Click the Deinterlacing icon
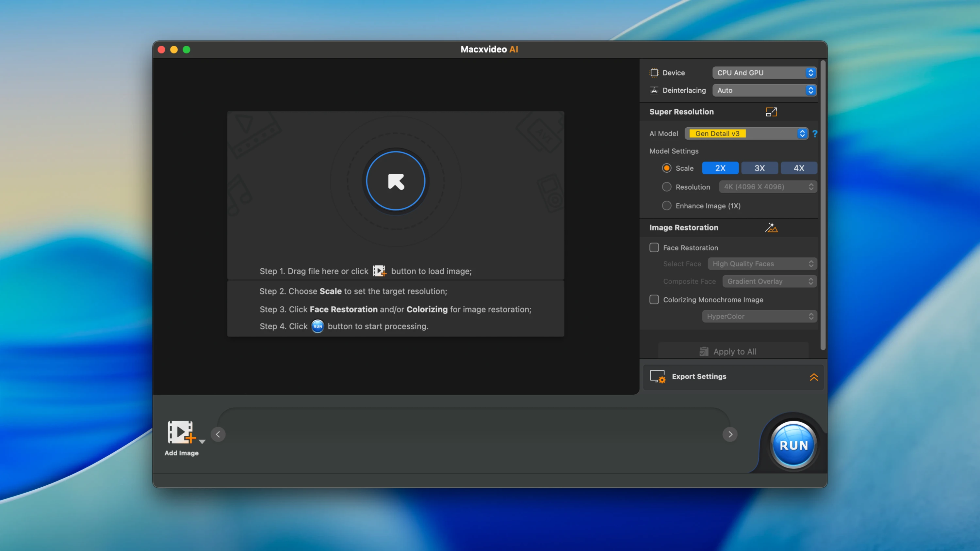 654,90
